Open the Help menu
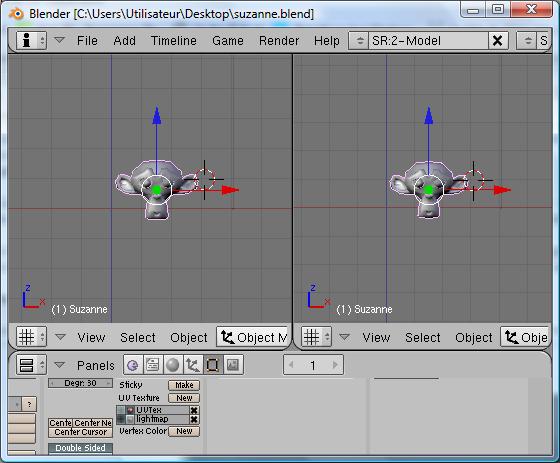Image resolution: width=560 pixels, height=463 pixels. tap(326, 40)
